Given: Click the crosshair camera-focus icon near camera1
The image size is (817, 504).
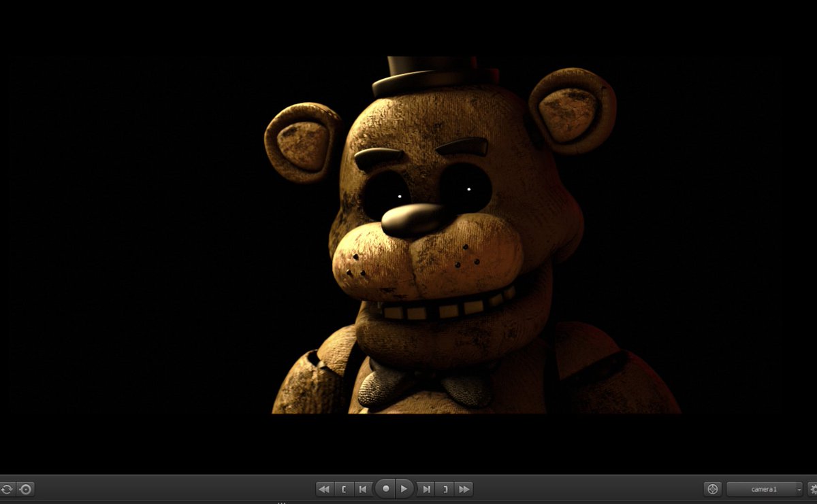Looking at the screenshot, I should [x=712, y=488].
